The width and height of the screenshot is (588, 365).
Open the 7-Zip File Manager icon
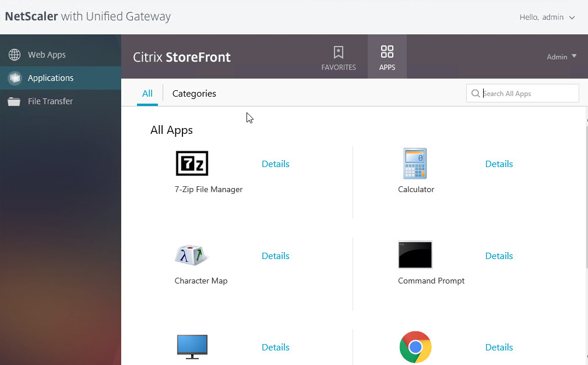click(x=192, y=164)
